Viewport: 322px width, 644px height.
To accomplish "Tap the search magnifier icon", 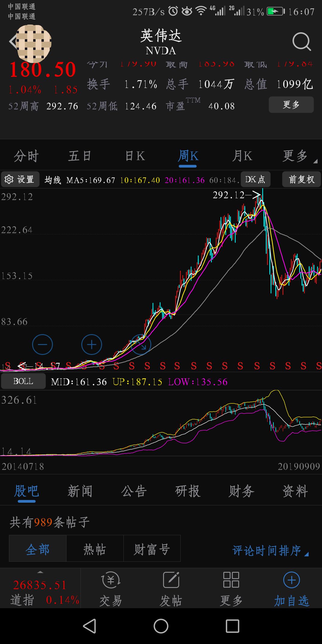I will click(301, 42).
